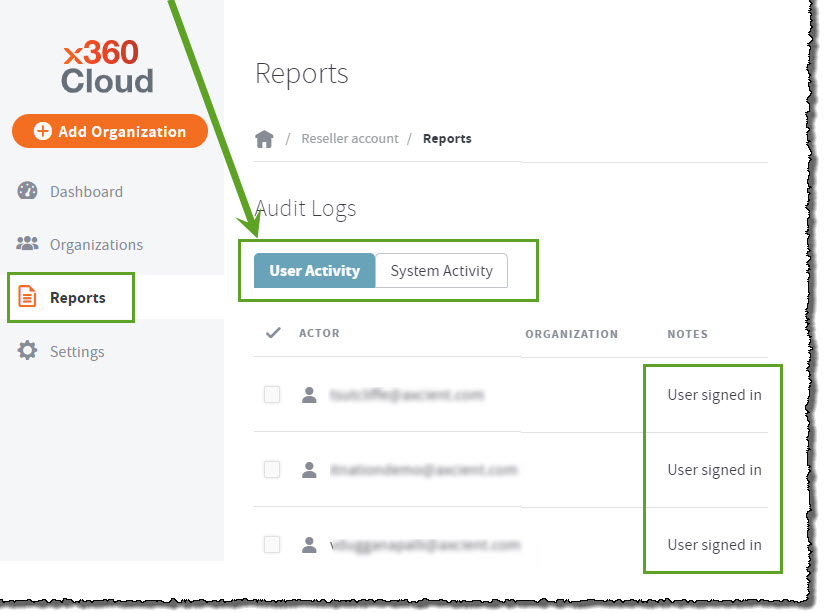This screenshot has height=613, width=824.
Task: Click first row 'User signed in' note
Action: tap(714, 395)
